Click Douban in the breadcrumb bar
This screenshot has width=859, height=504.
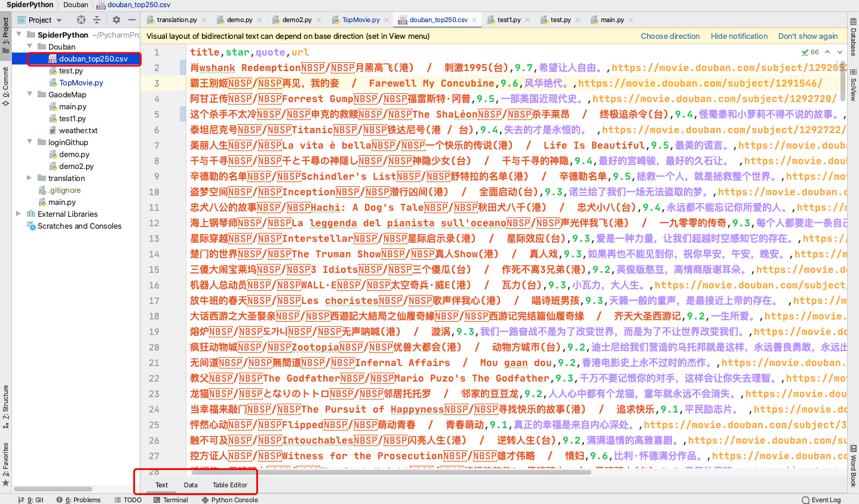tap(76, 5)
